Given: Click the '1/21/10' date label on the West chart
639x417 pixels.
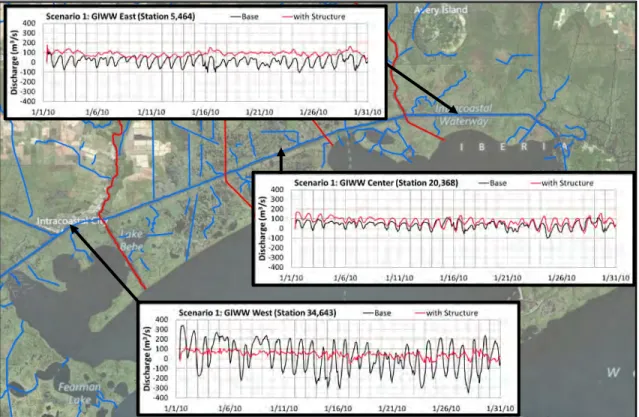Looking at the screenshot, I should [392, 408].
